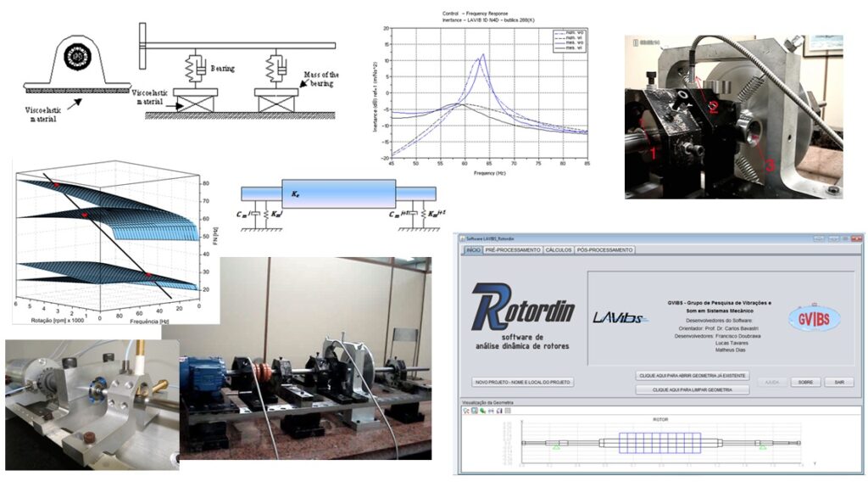Click the gray square geometry toolbar icon
868x487 pixels.
[x=508, y=411]
